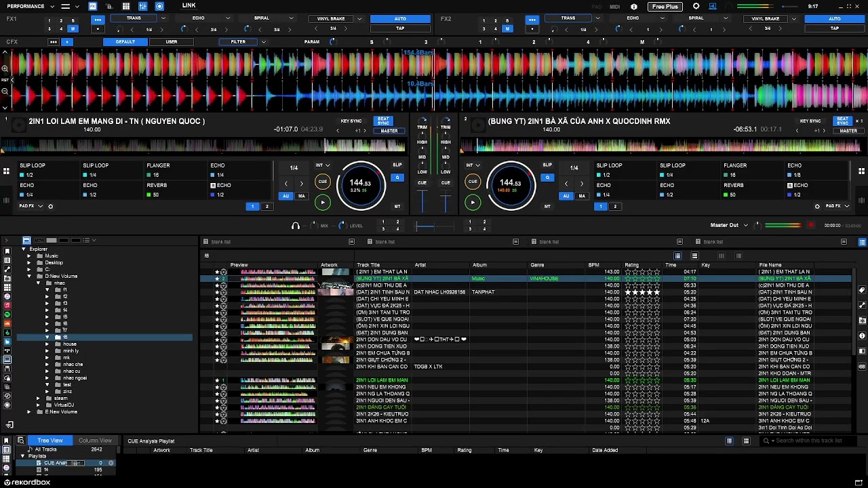Switch track list to artwork list view icon
868x488 pixels.
[694, 256]
